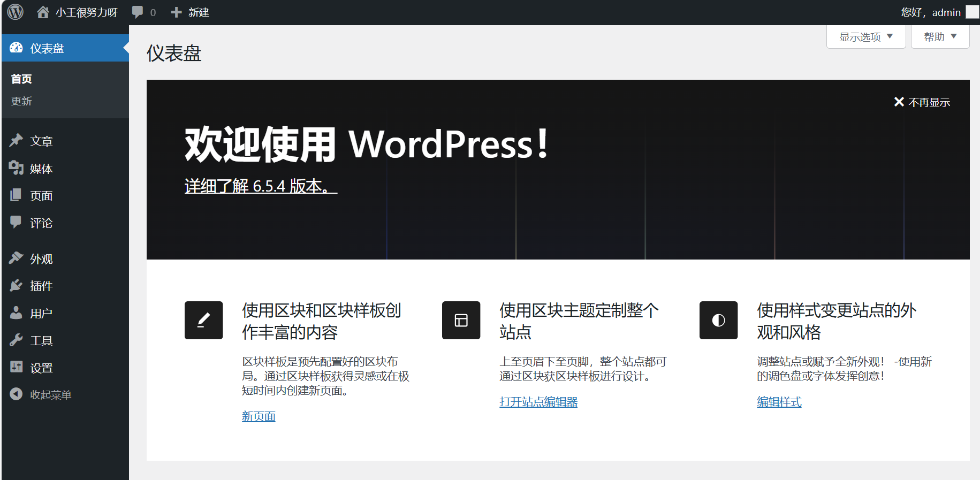The height and width of the screenshot is (480, 980).
Task: Click the comment count 0 in admin bar
Action: tap(153, 12)
